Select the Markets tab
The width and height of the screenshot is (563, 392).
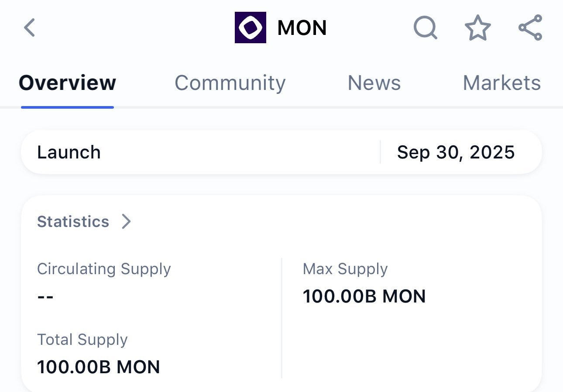pos(501,83)
